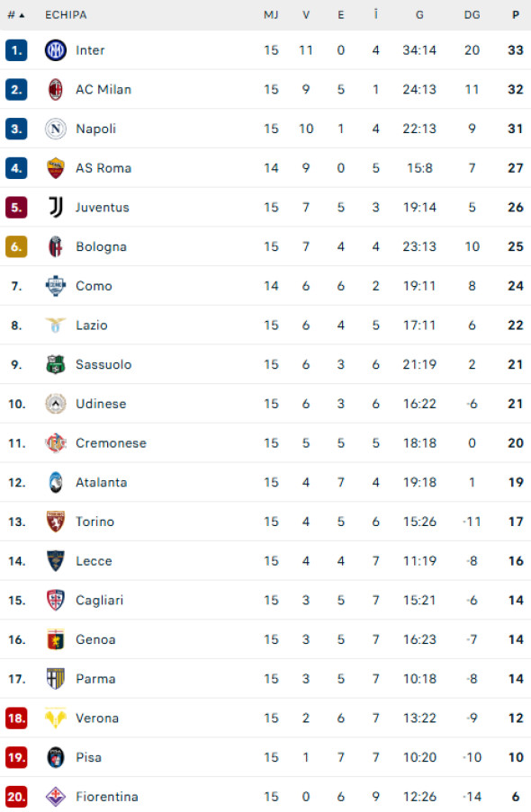This screenshot has height=812, width=531.
Task: Open Lazio using its eagle badge
Action: 57,326
